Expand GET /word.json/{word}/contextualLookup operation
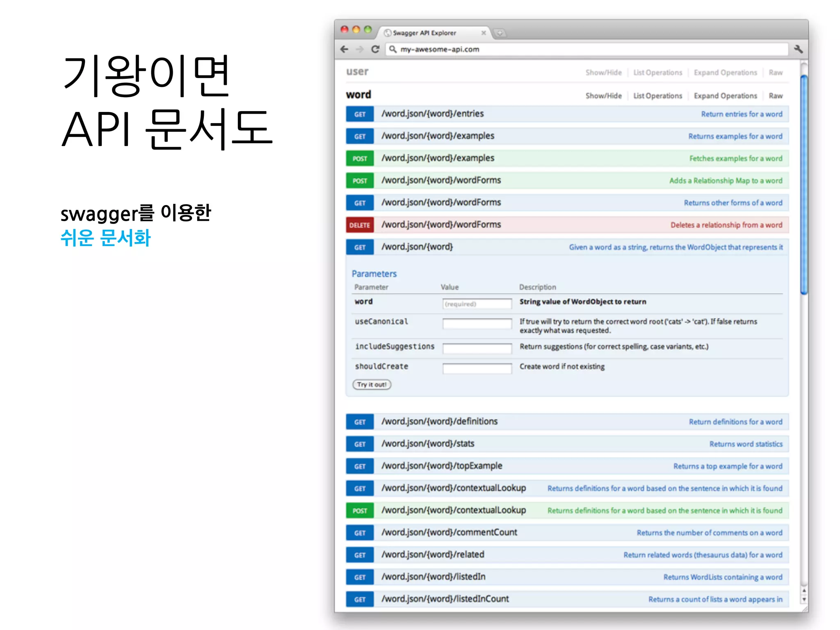Image resolution: width=840 pixels, height=630 pixels. 567,488
